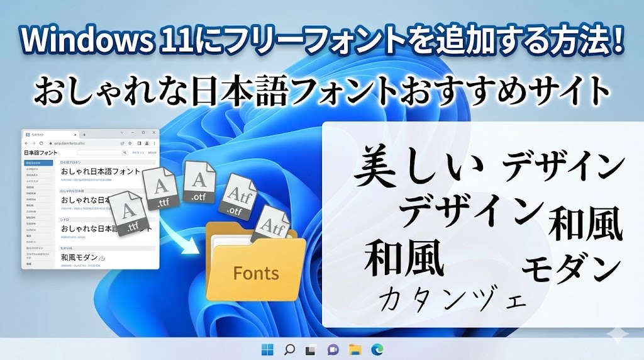This screenshot has width=644, height=360.
Task: Launch the purple Chat icon in taskbar
Action: [333, 349]
